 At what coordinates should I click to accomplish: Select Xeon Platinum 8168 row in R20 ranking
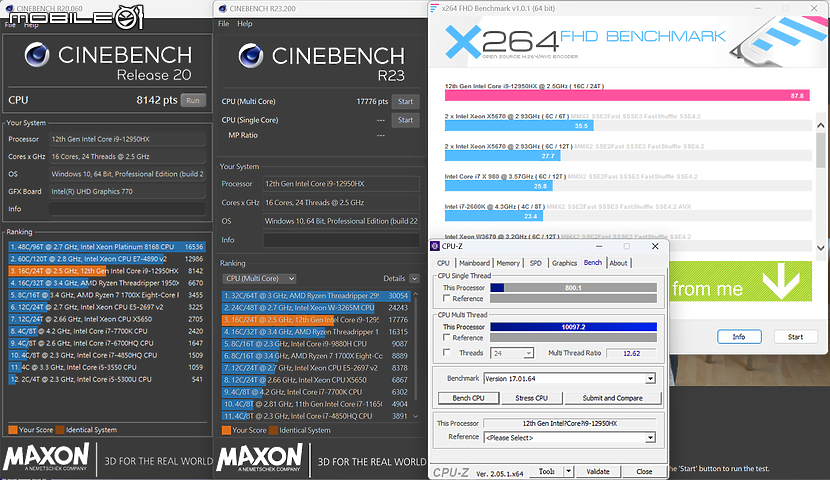(106, 247)
